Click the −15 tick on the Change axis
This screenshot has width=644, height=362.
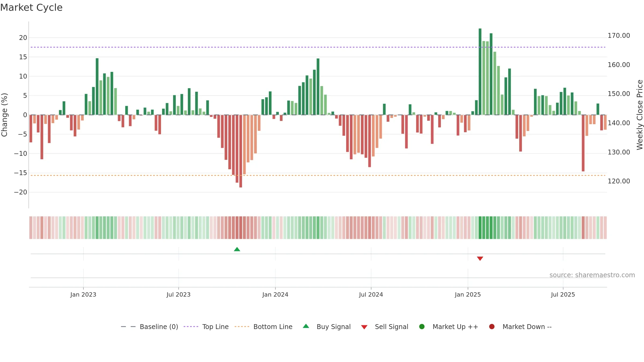21,173
